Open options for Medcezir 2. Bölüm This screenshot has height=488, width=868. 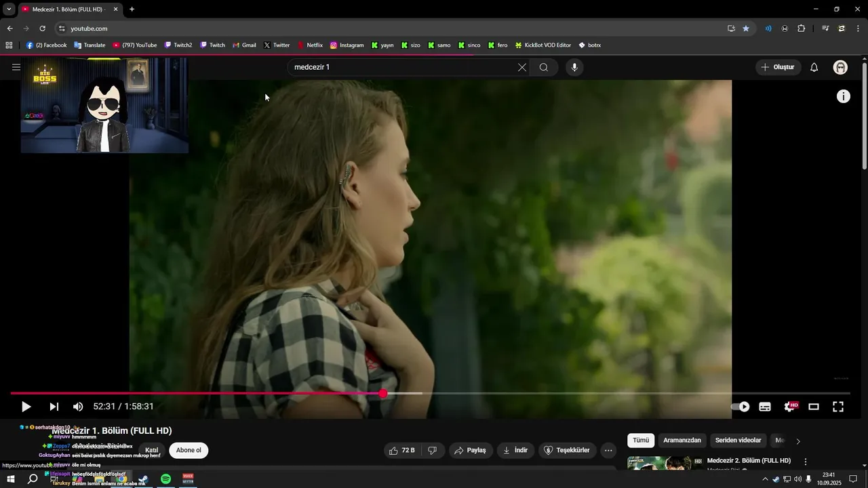(806, 462)
